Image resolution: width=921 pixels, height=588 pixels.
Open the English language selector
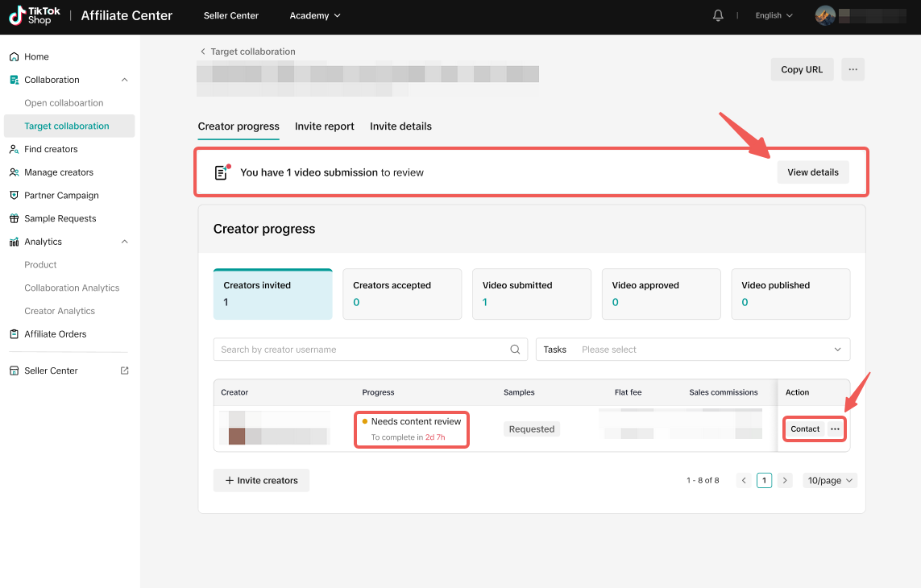coord(774,15)
